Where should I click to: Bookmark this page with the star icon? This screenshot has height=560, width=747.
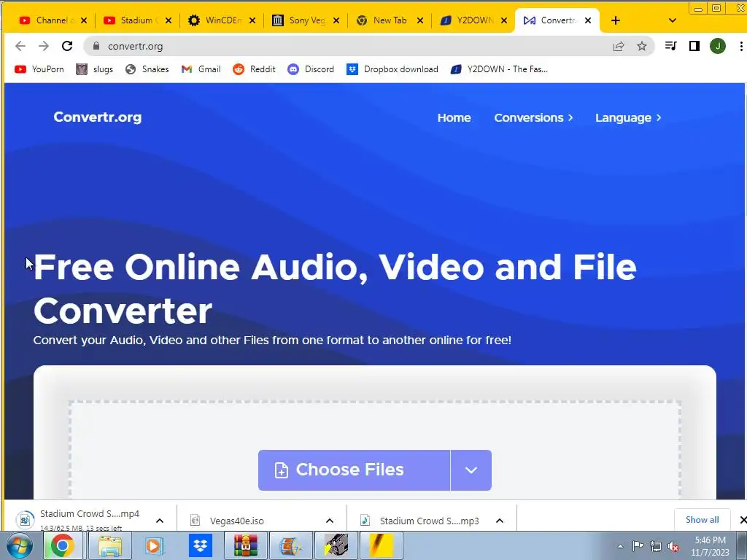(642, 46)
